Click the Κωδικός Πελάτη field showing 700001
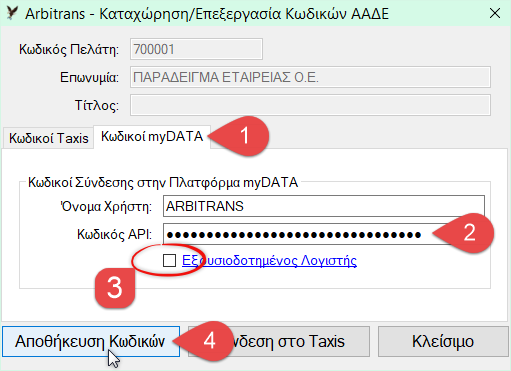 tap(196, 49)
